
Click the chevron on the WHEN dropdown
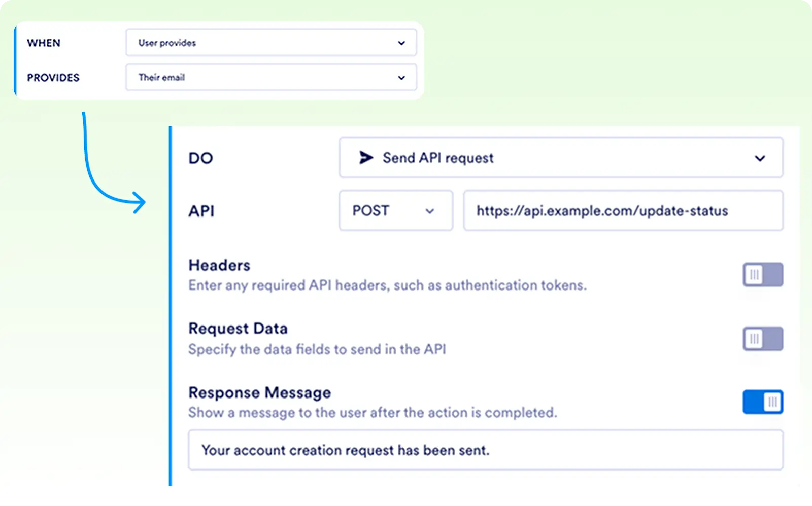[401, 43]
